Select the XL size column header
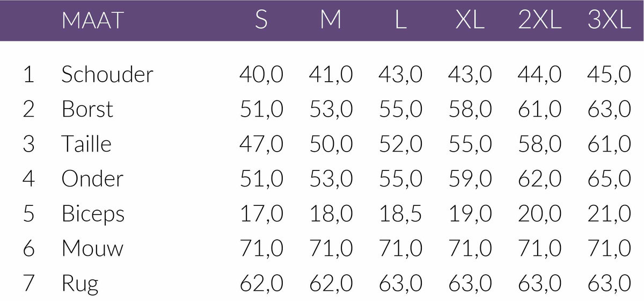This screenshot has height=301, width=644. tap(470, 20)
